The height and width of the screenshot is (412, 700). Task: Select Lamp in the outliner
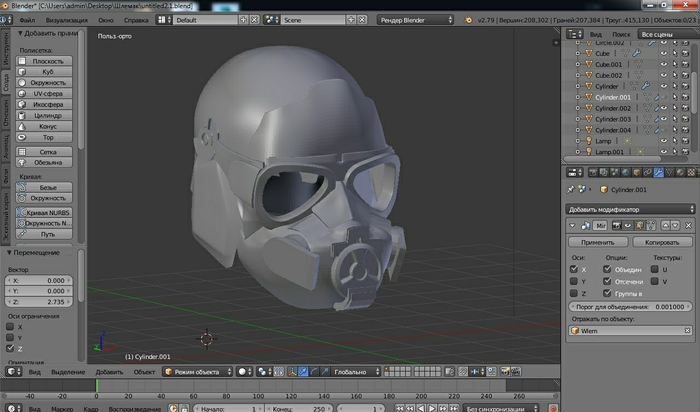point(603,141)
